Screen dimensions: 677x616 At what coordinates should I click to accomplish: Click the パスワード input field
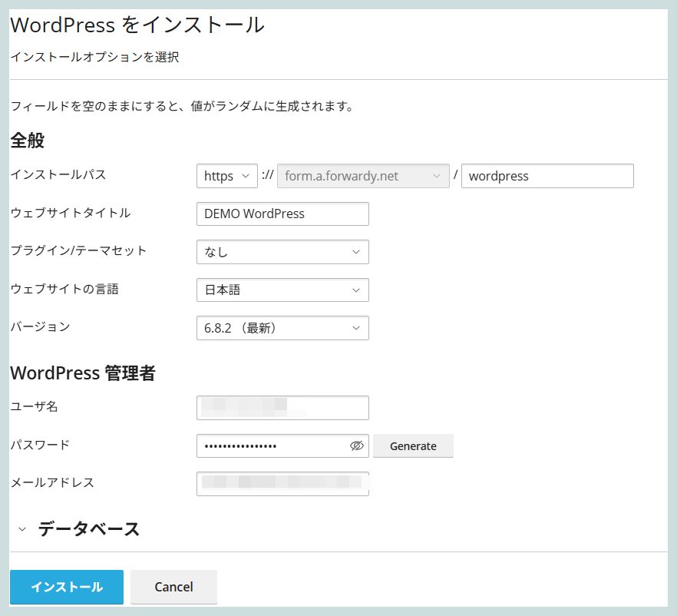pos(282,445)
